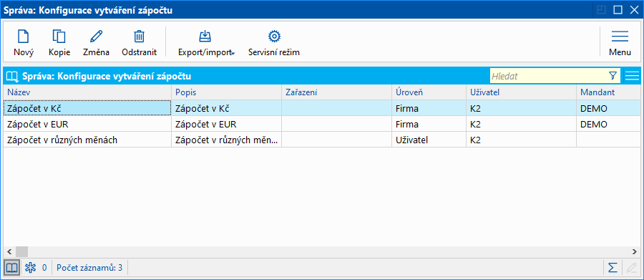Viewport: 644px width, 280px height.
Task: Sort by the Název column header
Action: (87, 92)
